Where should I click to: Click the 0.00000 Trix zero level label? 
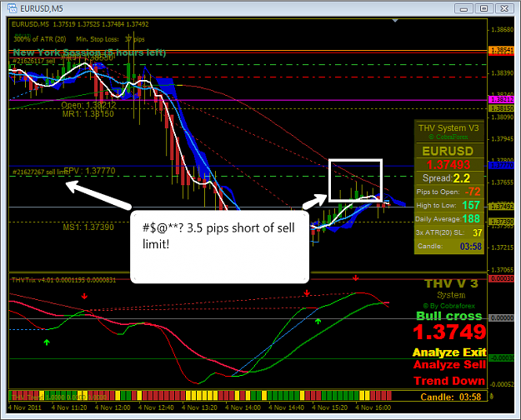point(501,318)
